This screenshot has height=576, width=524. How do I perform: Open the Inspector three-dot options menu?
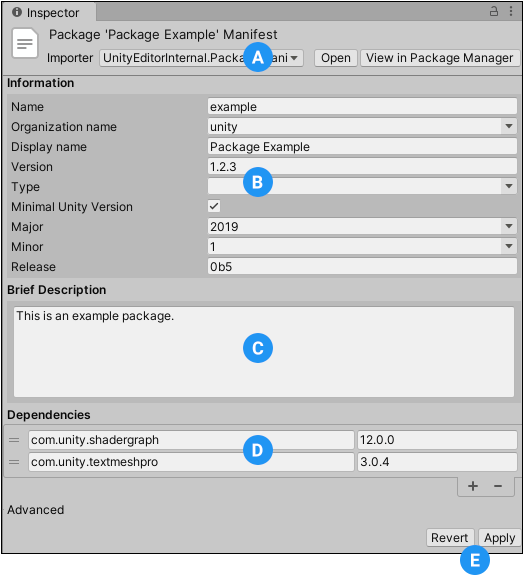(511, 11)
